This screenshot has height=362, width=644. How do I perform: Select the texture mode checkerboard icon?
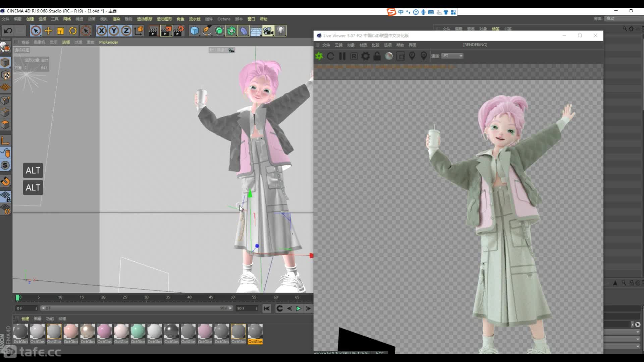coord(5,75)
